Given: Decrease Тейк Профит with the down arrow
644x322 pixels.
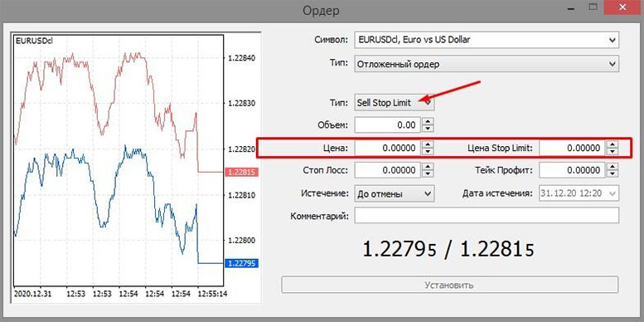Looking at the screenshot, I should tap(613, 174).
